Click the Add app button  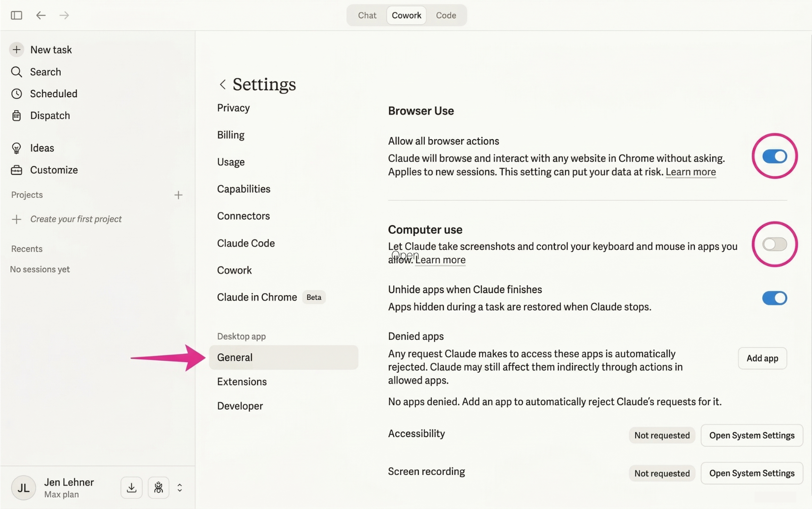[x=762, y=358]
